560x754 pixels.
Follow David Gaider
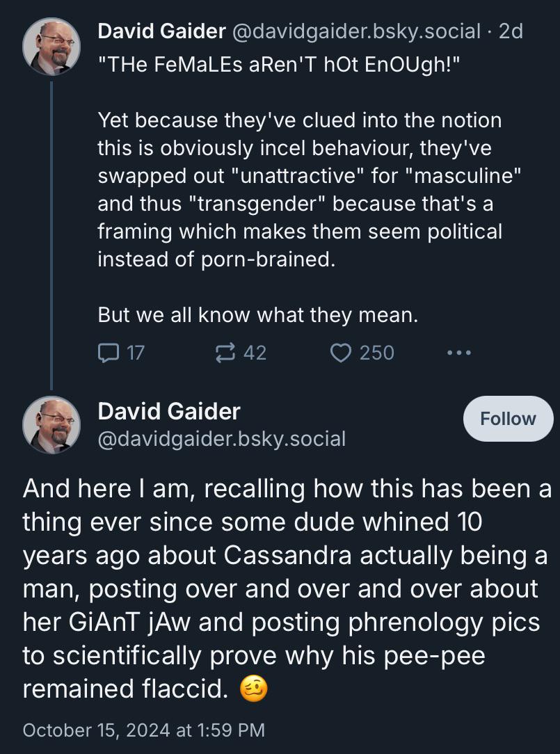click(508, 419)
